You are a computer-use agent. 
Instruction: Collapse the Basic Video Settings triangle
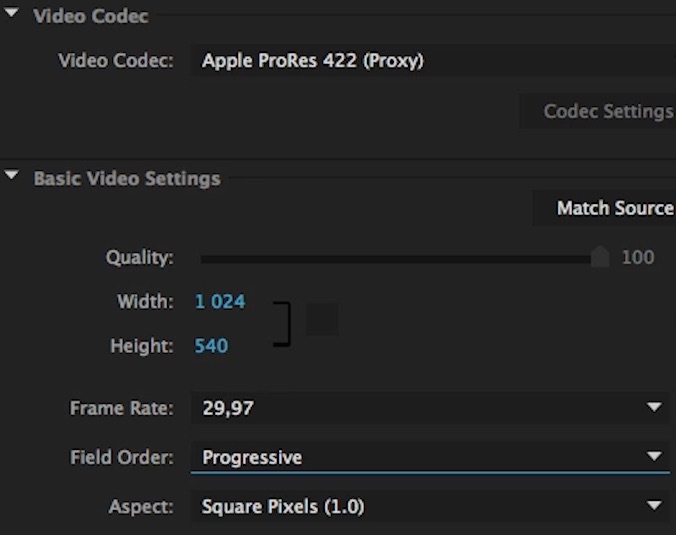12,178
